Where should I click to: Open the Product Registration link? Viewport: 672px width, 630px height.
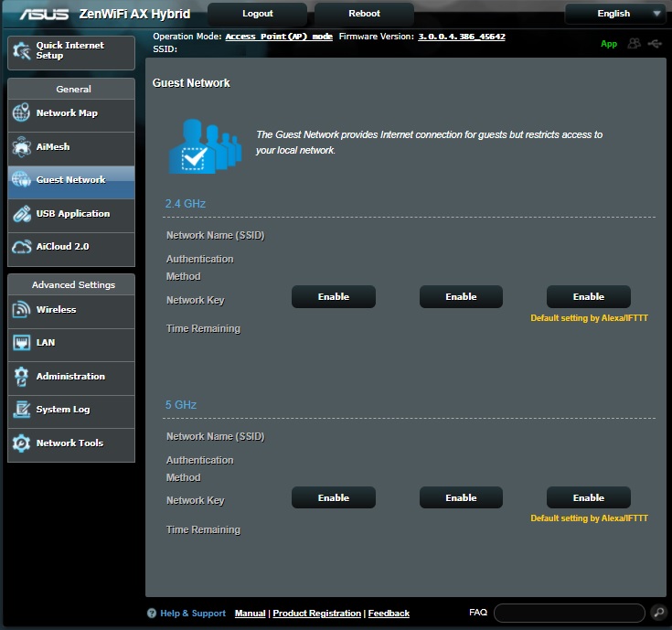coord(317,614)
